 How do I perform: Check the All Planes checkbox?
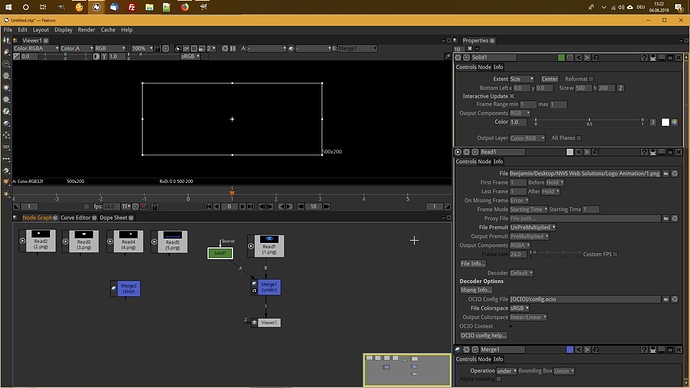(x=579, y=138)
